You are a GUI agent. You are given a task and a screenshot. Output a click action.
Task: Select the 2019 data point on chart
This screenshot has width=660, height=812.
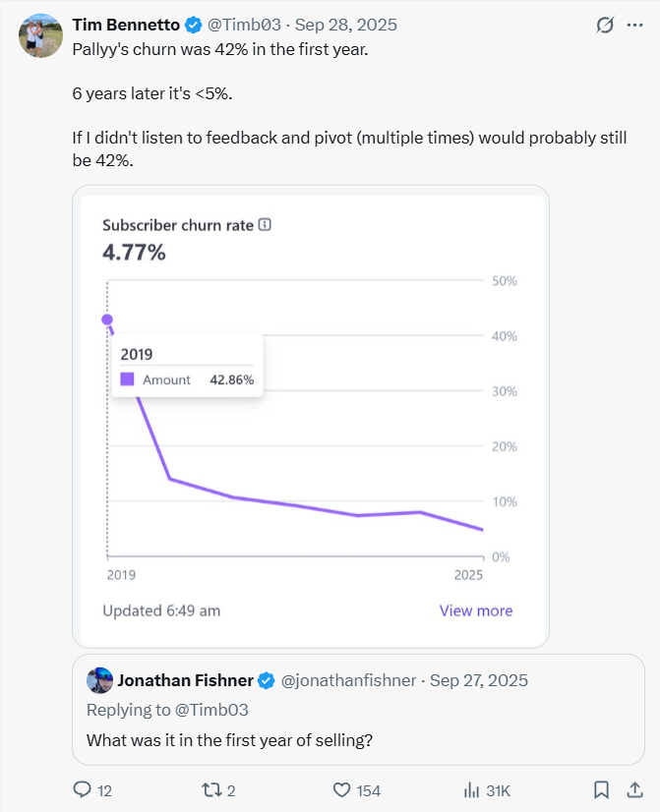click(x=107, y=319)
